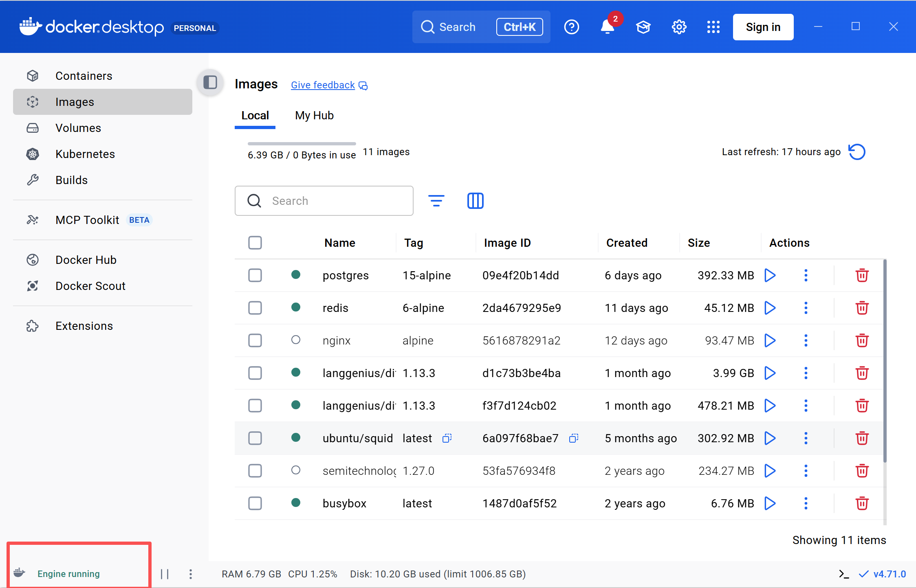
Task: Check the postgres row checkbox
Action: 255,275
